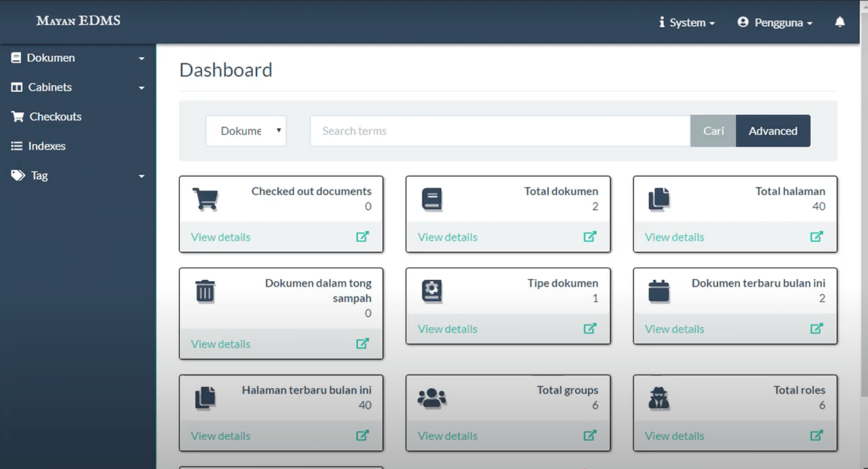Image resolution: width=868 pixels, height=469 pixels.
Task: Click the book icon on Total dokumen card
Action: pyautogui.click(x=432, y=199)
